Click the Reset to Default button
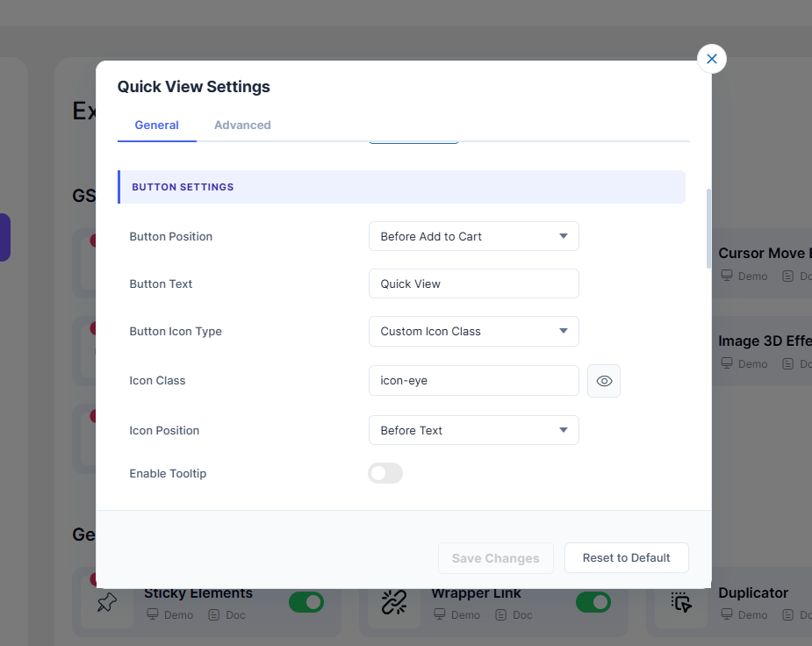 pos(626,557)
